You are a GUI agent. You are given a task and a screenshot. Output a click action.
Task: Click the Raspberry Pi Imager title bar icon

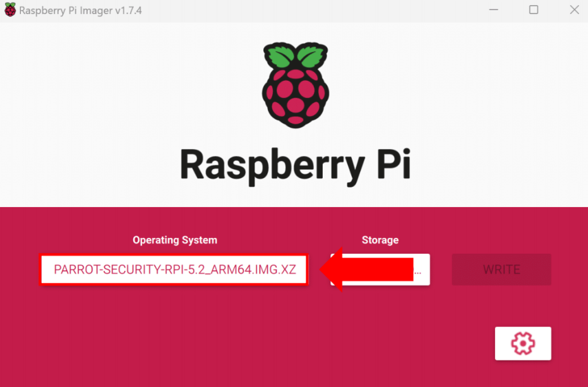click(x=10, y=9)
